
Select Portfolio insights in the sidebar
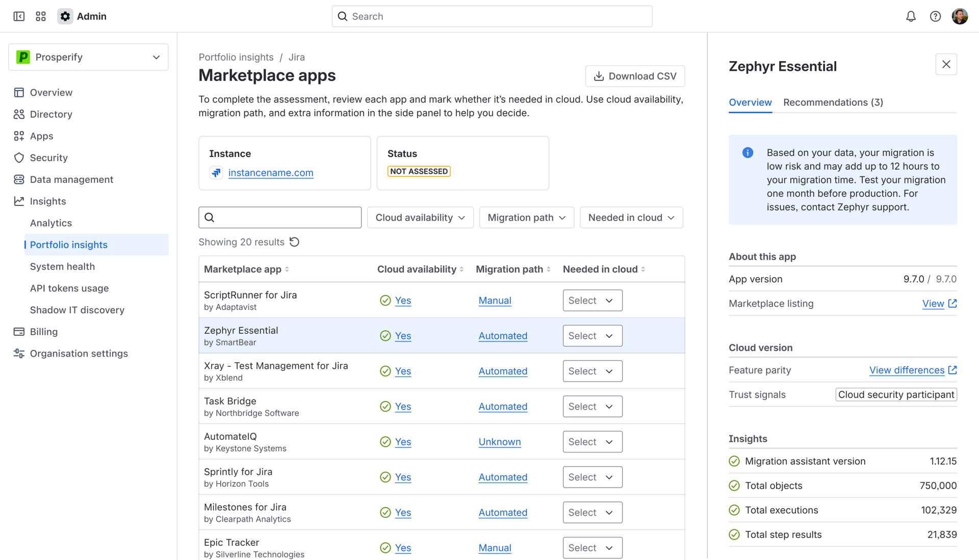point(69,245)
